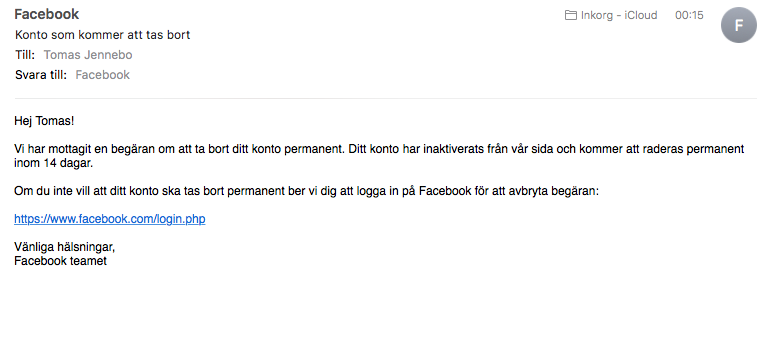Image resolution: width=776 pixels, height=363 pixels.
Task: Click the empty area below the signature
Action: (386, 317)
